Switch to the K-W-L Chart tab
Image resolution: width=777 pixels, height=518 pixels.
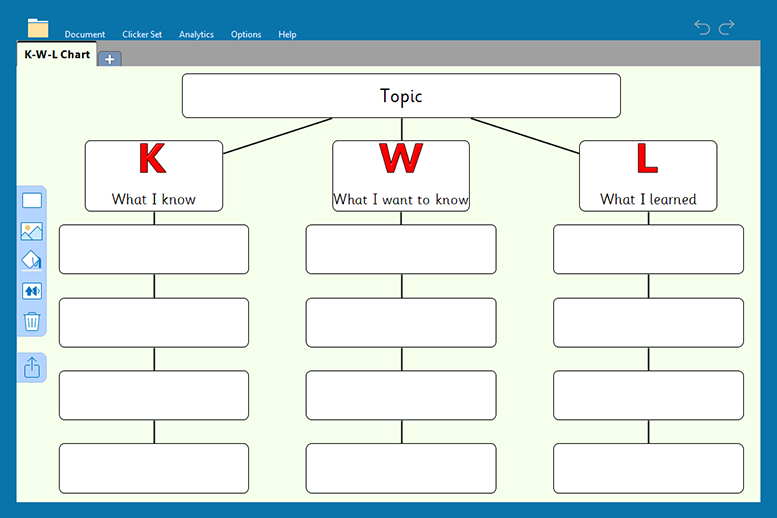point(57,55)
